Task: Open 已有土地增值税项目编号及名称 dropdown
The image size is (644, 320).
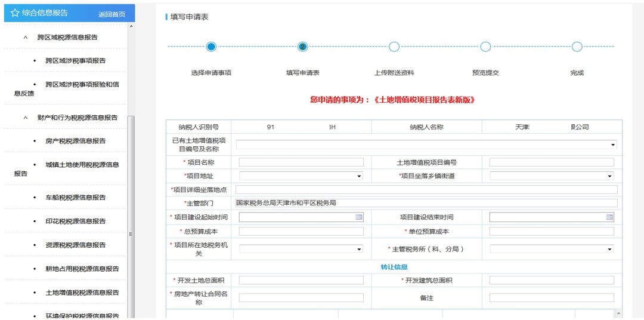Action: 613,145
